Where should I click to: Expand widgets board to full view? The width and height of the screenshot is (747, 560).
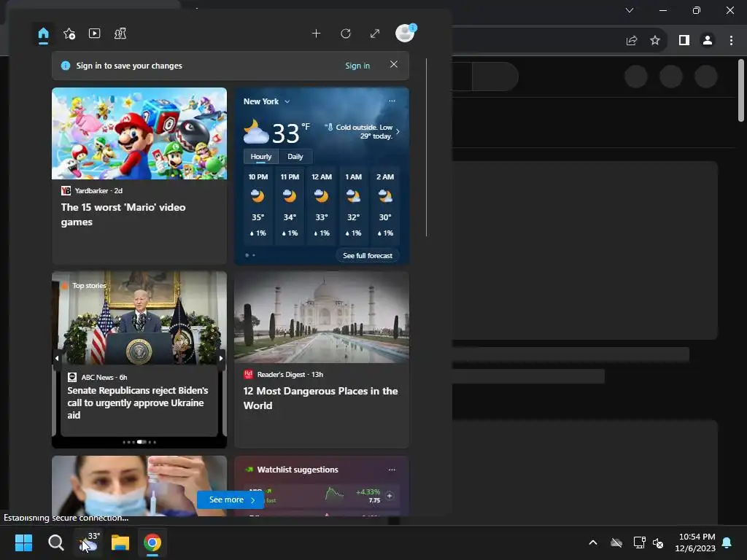[x=375, y=34]
